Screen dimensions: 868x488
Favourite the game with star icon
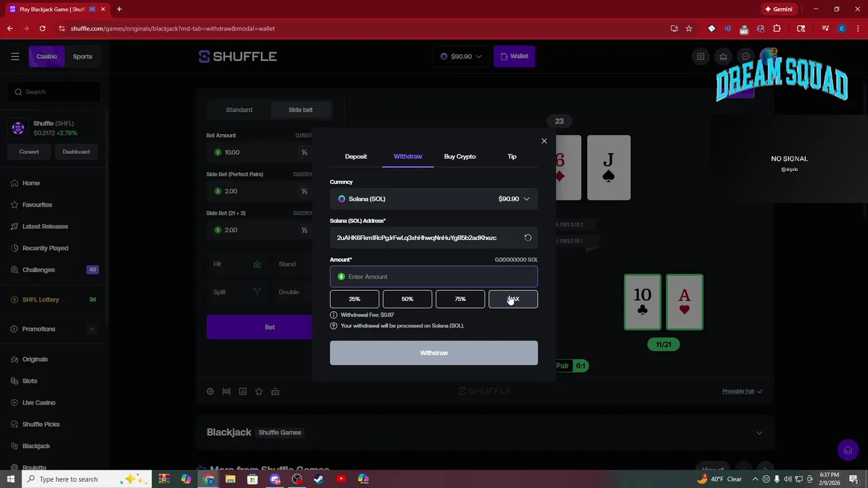pyautogui.click(x=259, y=391)
